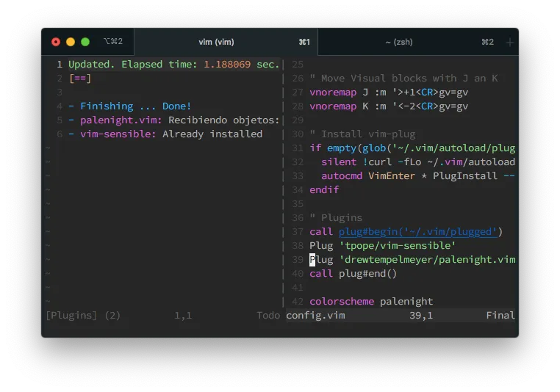Click the '" Plugins' comment line

coord(336,217)
